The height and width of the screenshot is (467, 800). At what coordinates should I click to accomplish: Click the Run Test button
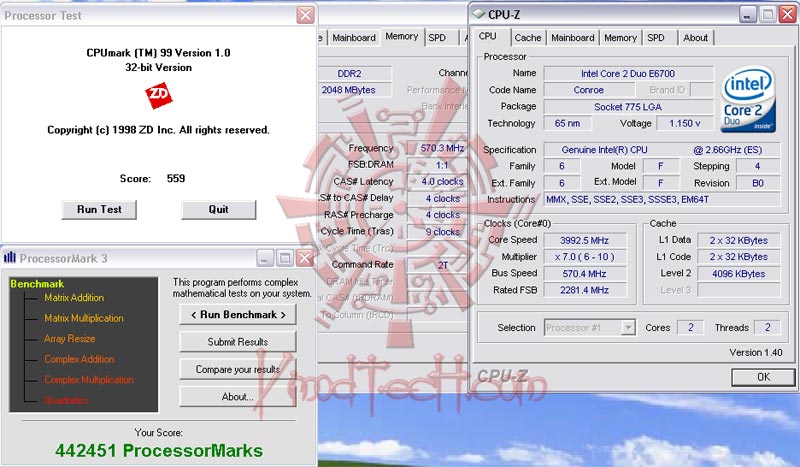[x=99, y=209]
